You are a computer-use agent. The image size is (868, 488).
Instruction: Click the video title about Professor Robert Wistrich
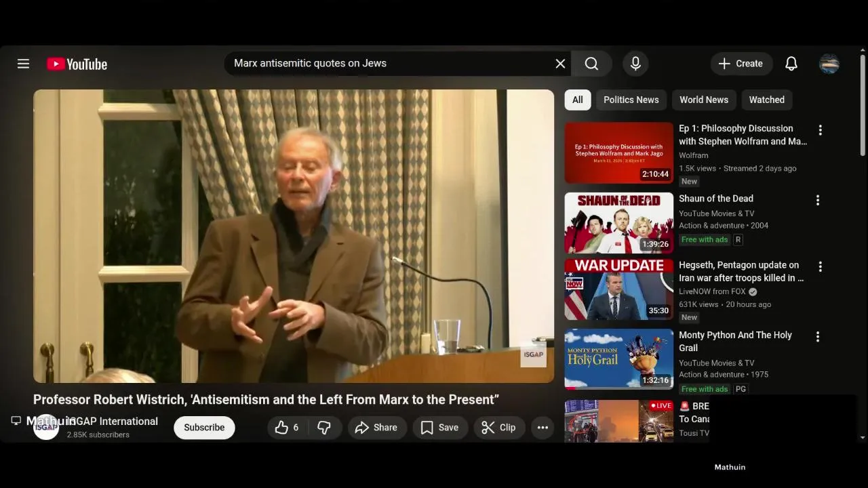[266, 400]
